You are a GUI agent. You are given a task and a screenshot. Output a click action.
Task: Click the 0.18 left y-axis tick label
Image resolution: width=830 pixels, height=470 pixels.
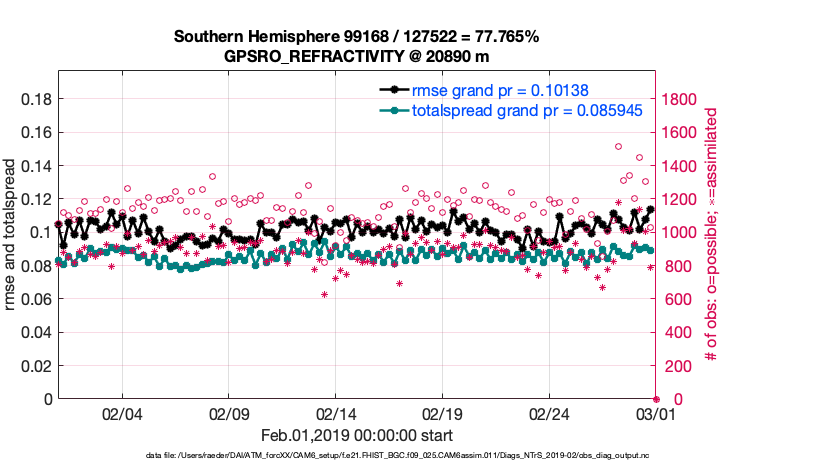[x=36, y=99]
